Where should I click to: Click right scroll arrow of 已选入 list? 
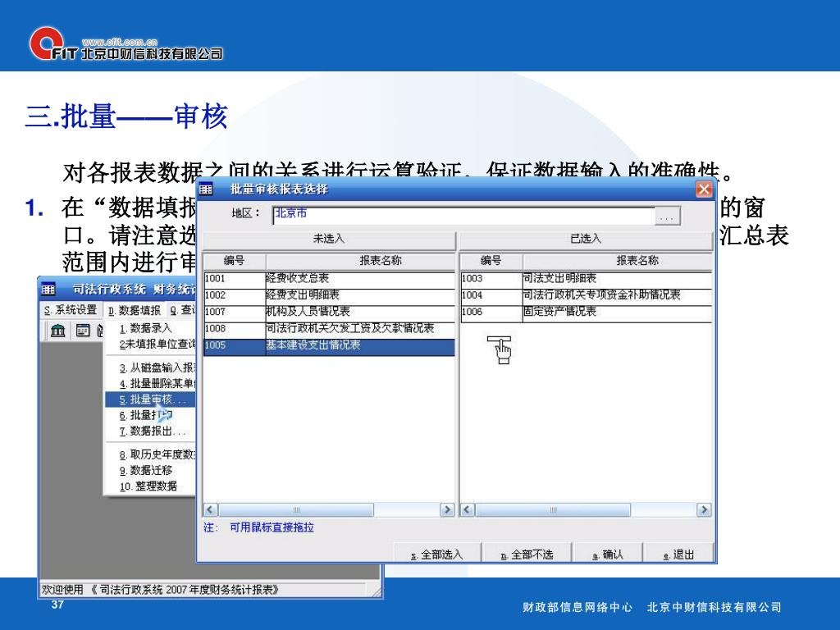coord(704,510)
